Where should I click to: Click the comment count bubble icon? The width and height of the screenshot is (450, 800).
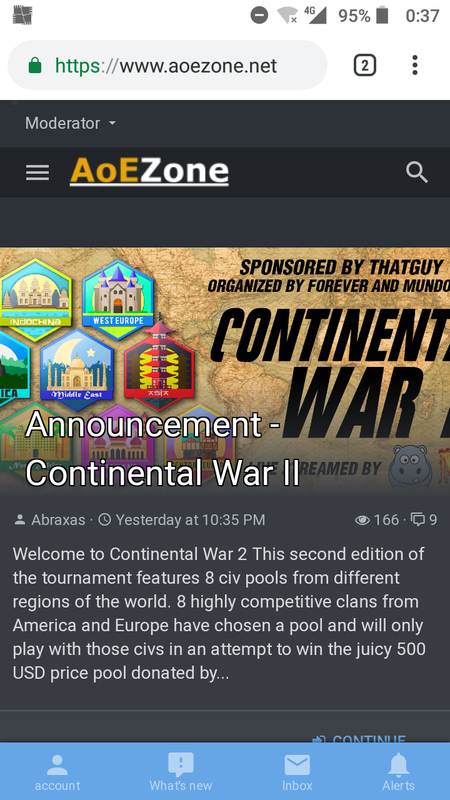(x=418, y=520)
